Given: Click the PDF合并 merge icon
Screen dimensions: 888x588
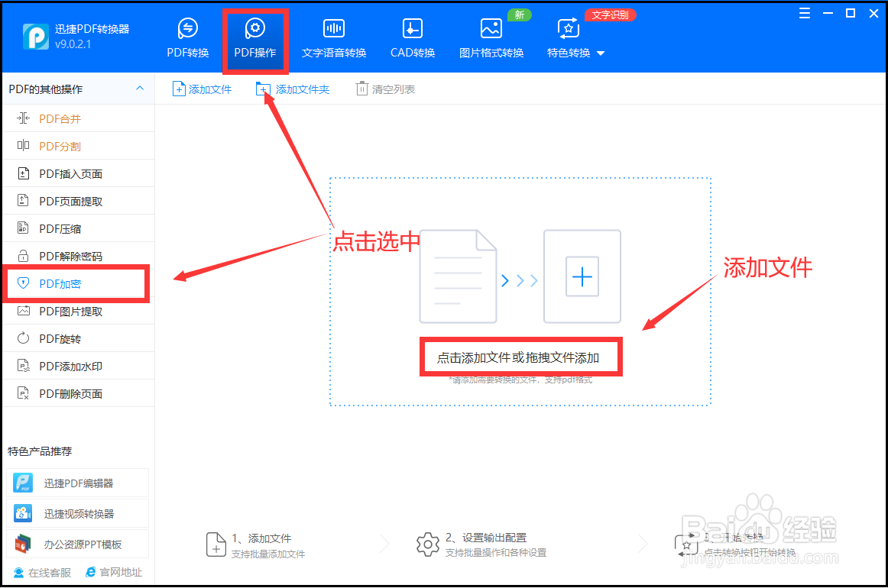Looking at the screenshot, I should click(23, 118).
